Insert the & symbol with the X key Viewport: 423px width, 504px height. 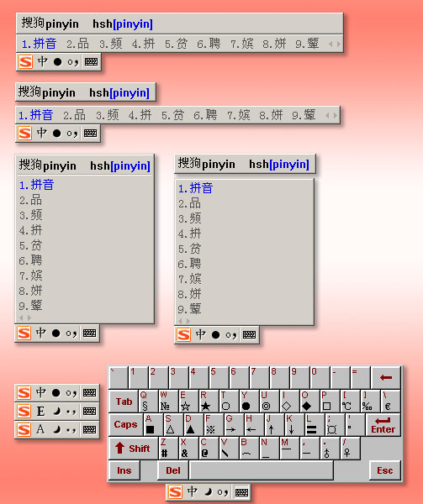point(188,448)
